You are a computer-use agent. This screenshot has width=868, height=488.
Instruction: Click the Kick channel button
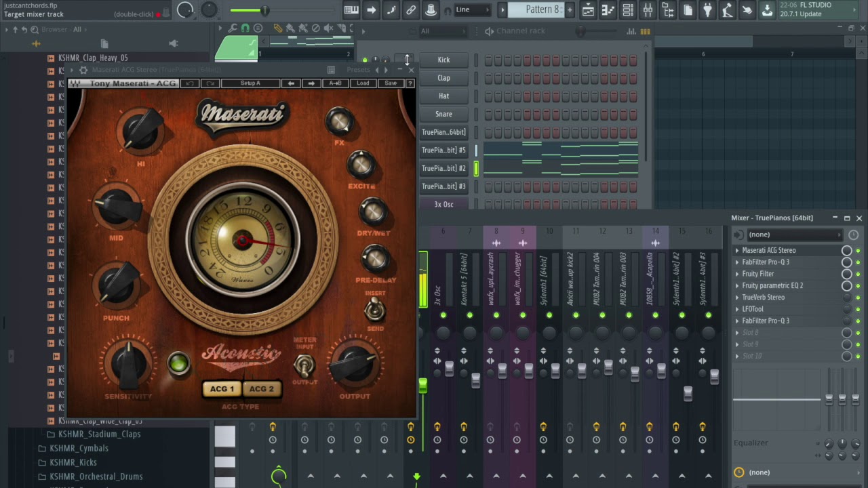(443, 60)
